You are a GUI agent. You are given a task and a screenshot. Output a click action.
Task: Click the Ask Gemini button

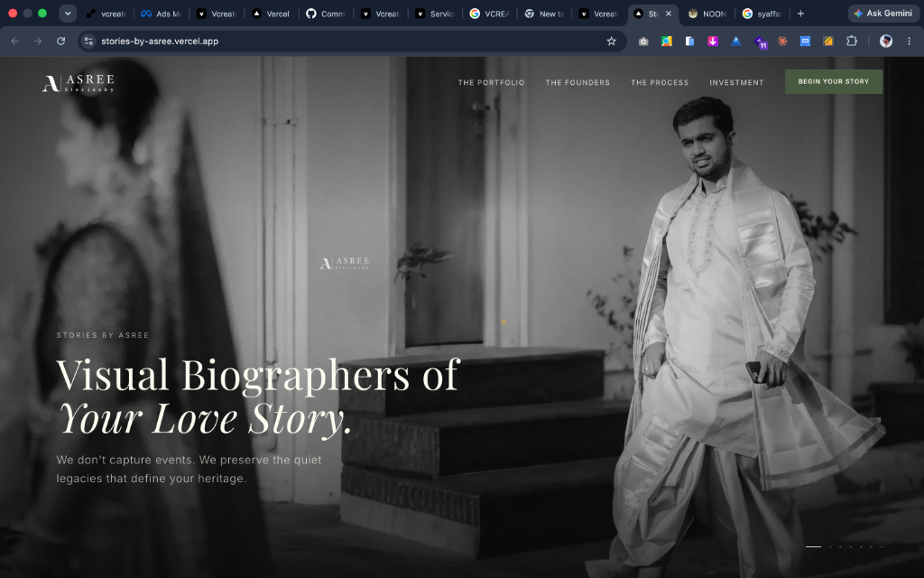pyautogui.click(x=883, y=14)
